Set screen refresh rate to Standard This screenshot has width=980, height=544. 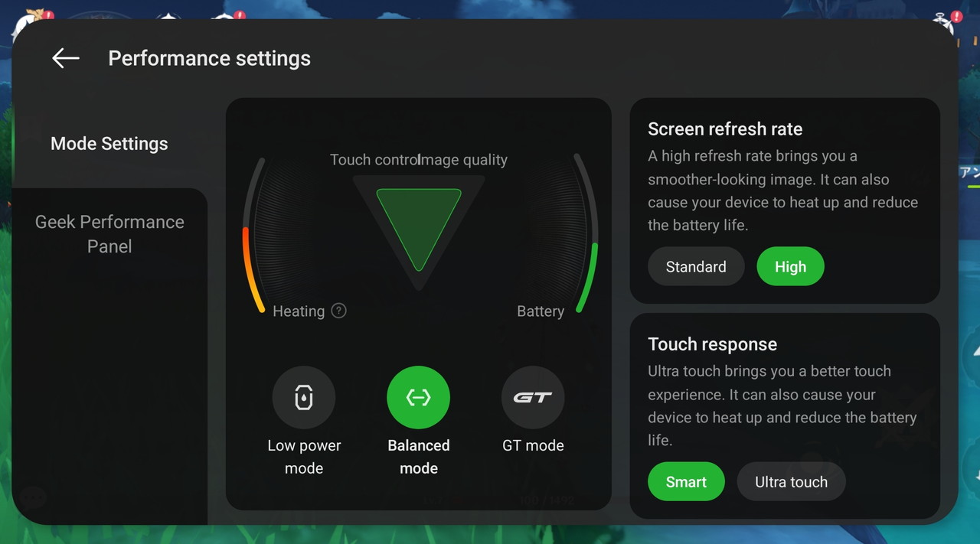(x=696, y=266)
